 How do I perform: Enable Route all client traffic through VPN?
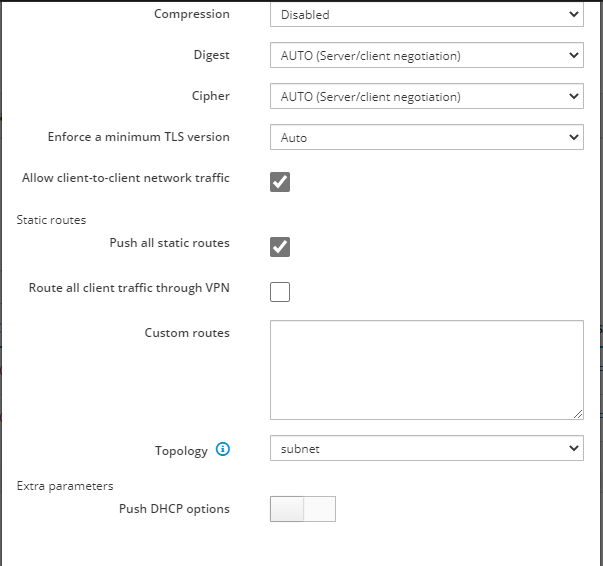(280, 292)
